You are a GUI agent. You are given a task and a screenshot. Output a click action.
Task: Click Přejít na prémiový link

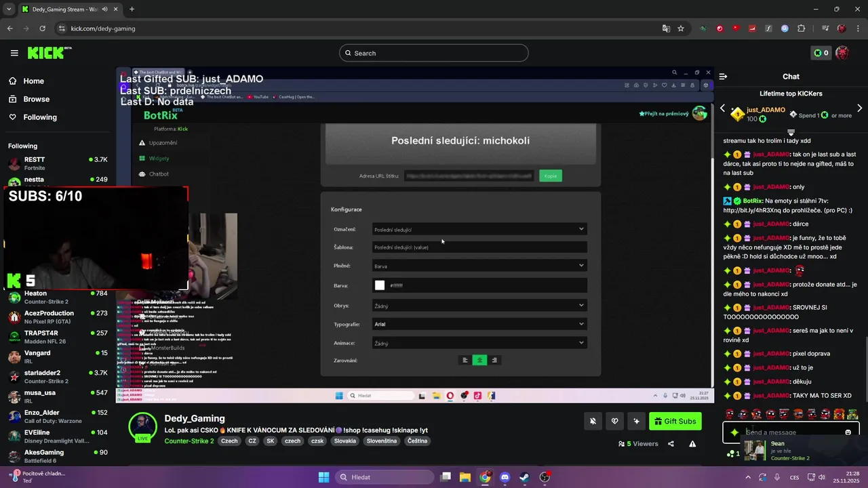pos(664,114)
